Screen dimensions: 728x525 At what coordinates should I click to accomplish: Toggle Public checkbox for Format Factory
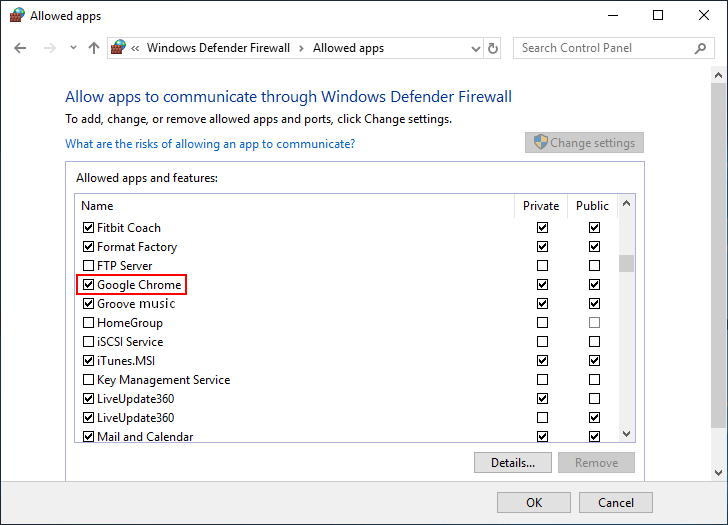(594, 246)
